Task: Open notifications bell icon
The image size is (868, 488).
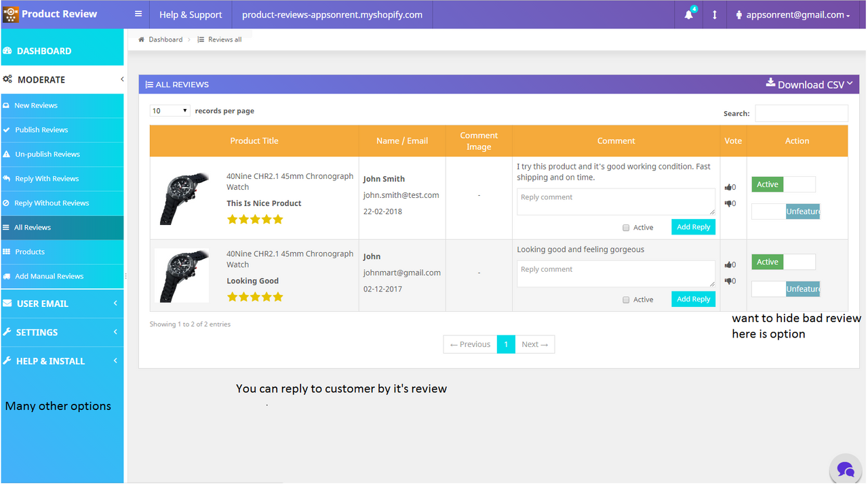Action: pos(689,14)
